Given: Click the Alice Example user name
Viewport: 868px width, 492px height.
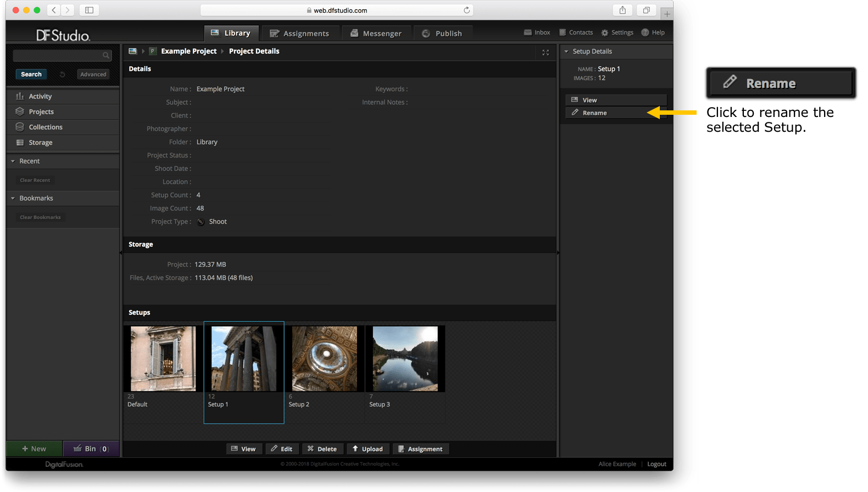Looking at the screenshot, I should click(617, 464).
